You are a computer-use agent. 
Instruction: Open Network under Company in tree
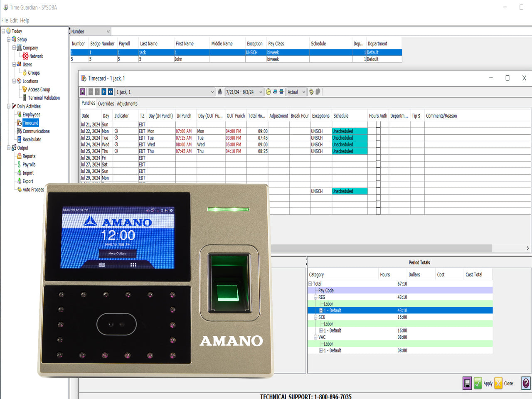[36, 56]
